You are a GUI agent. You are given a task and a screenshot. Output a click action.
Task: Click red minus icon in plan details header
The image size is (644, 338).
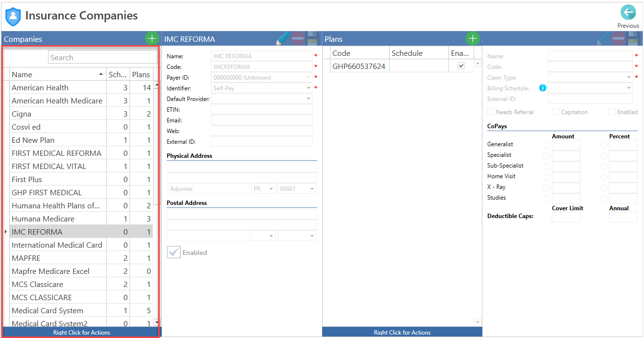618,39
